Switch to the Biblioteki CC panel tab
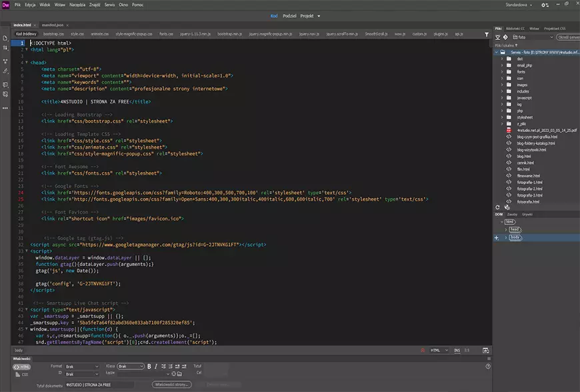 [x=515, y=29]
